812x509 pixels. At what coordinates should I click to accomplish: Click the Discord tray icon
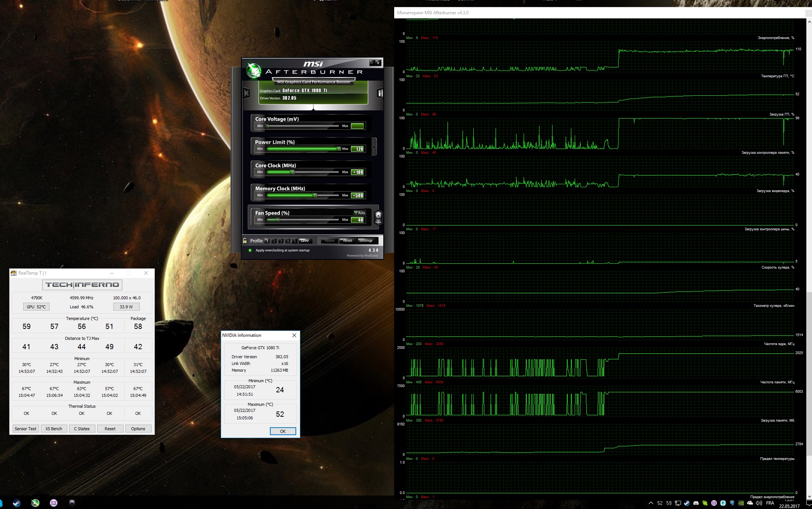pyautogui.click(x=696, y=503)
